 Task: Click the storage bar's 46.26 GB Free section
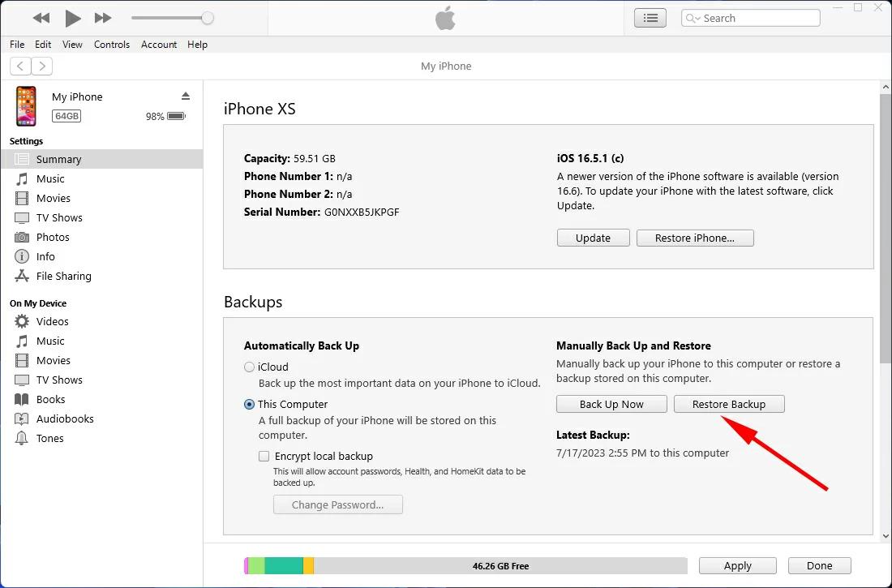coord(500,566)
